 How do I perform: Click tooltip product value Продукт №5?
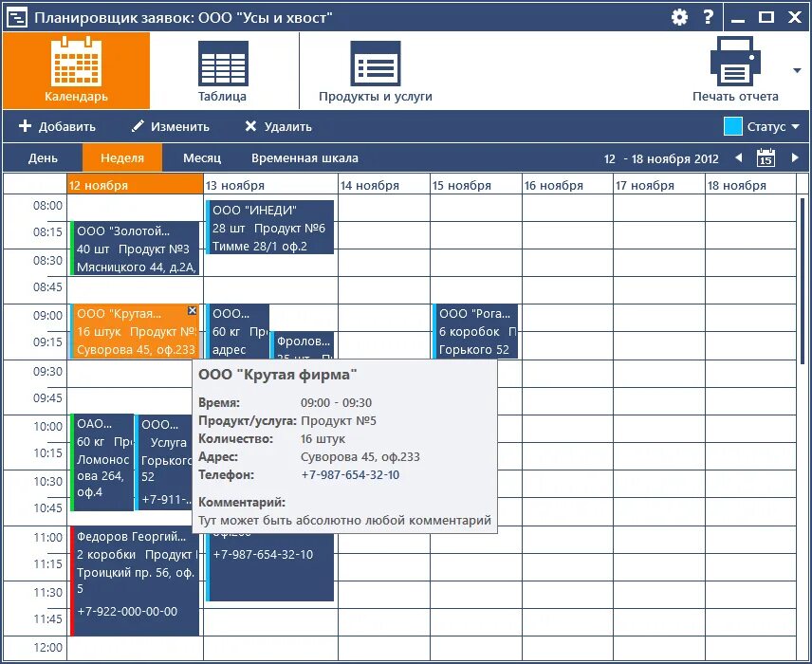coord(338,420)
